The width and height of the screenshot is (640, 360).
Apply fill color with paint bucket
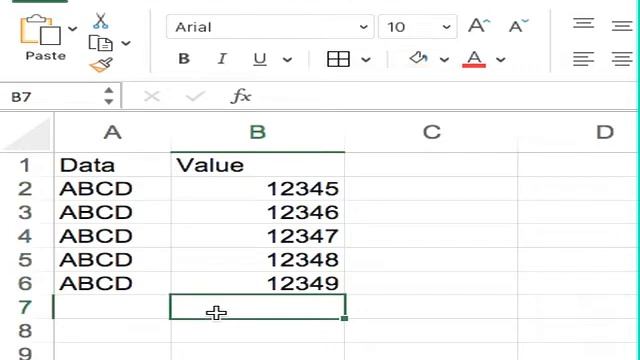[x=418, y=58]
